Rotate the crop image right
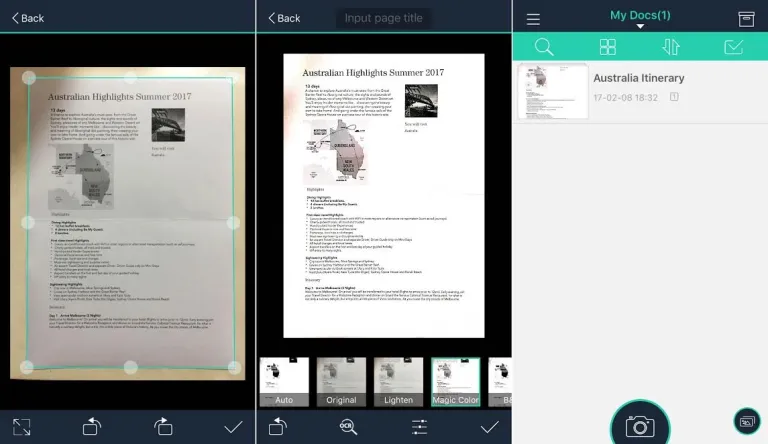Viewport: 768px width, 444px height. pos(163,426)
